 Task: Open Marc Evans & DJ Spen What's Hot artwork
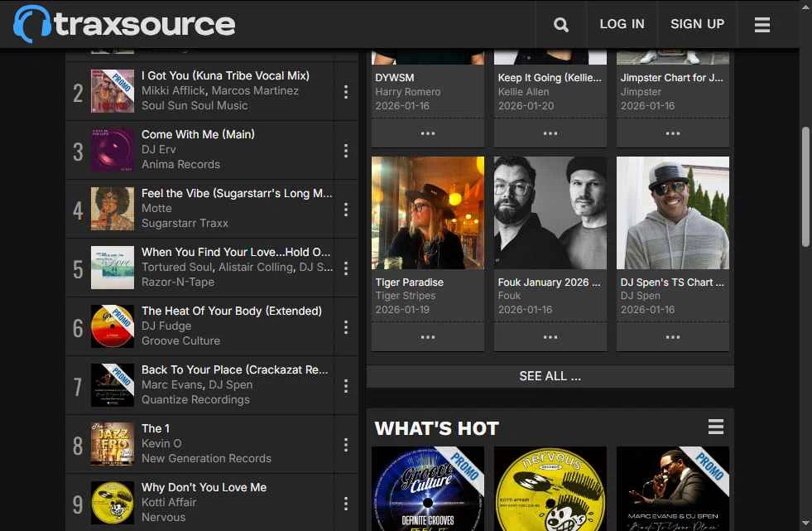(x=673, y=489)
